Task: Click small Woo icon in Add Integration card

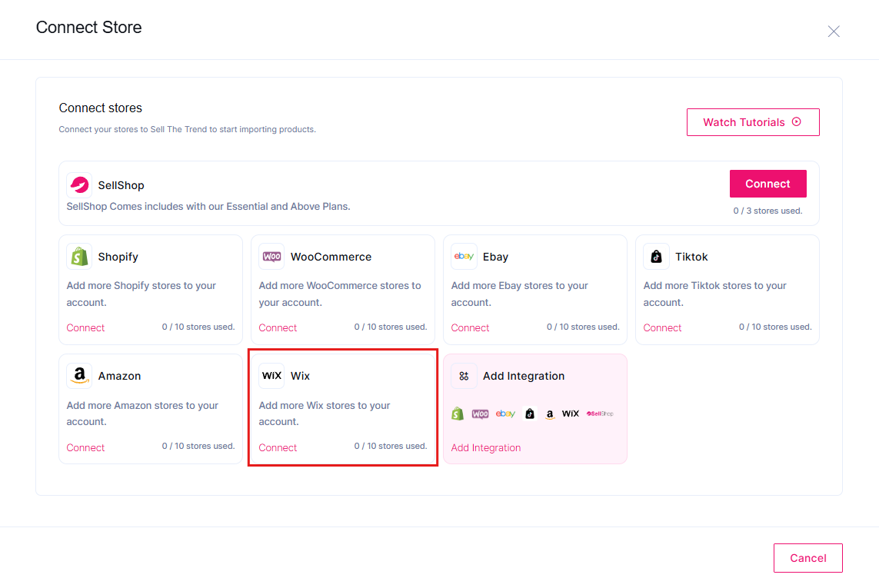Action: pyautogui.click(x=480, y=414)
